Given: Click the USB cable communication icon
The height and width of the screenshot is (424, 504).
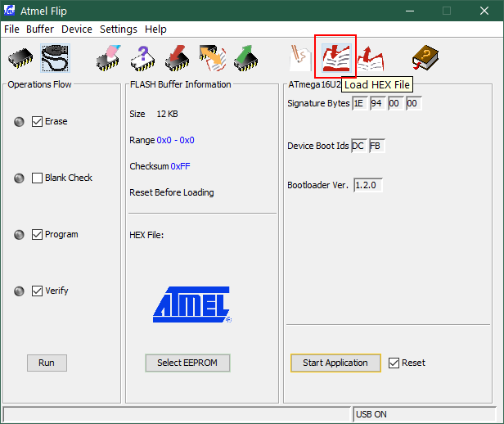Looking at the screenshot, I should 56,58.
